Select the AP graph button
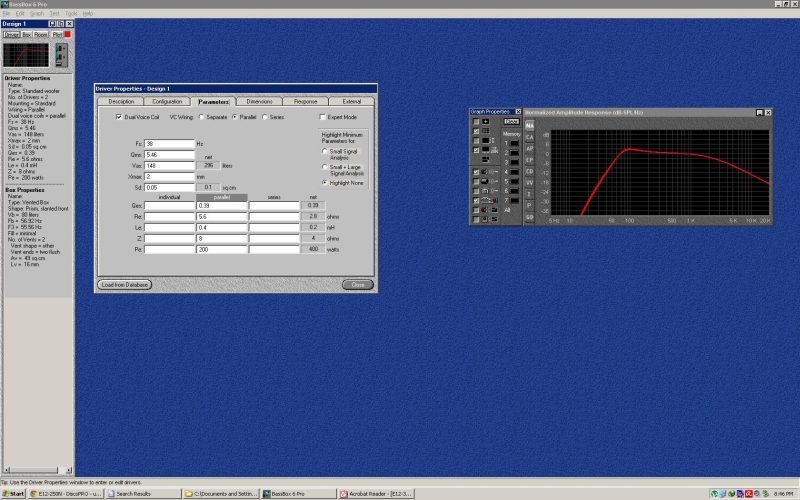 tap(530, 148)
